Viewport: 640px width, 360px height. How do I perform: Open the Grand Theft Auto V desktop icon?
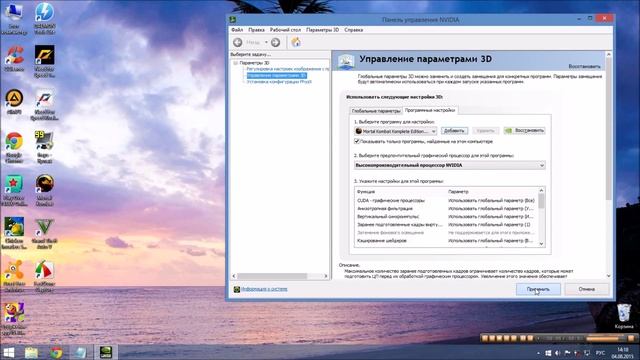pos(44,233)
